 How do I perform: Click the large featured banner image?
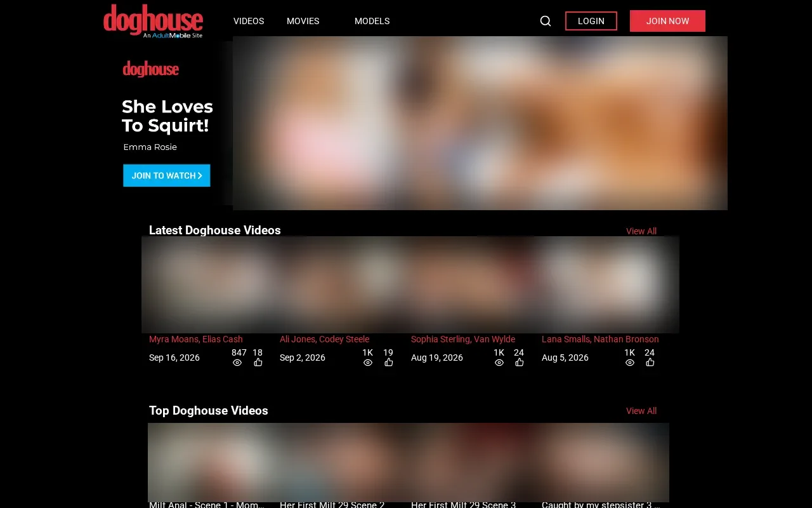pos(480,123)
